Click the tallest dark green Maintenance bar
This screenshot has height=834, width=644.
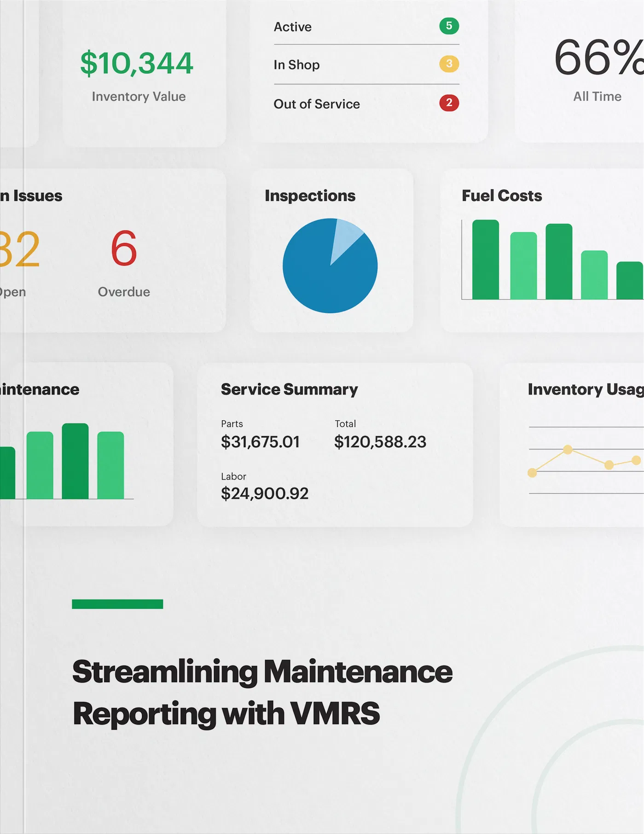tap(75, 461)
